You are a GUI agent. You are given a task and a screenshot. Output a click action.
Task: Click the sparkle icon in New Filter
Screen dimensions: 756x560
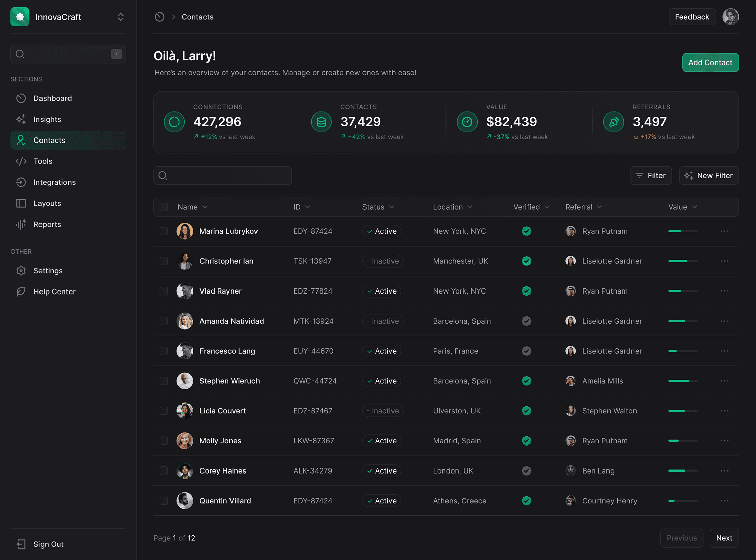click(x=688, y=176)
